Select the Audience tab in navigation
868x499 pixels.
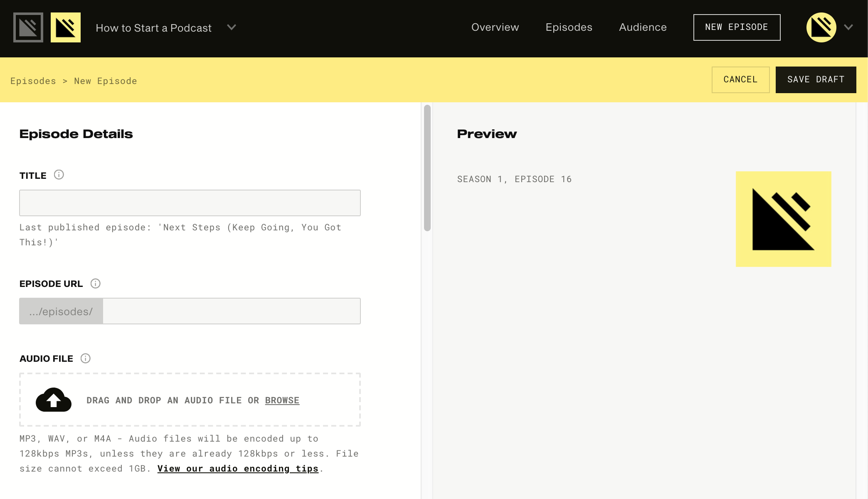(x=643, y=27)
